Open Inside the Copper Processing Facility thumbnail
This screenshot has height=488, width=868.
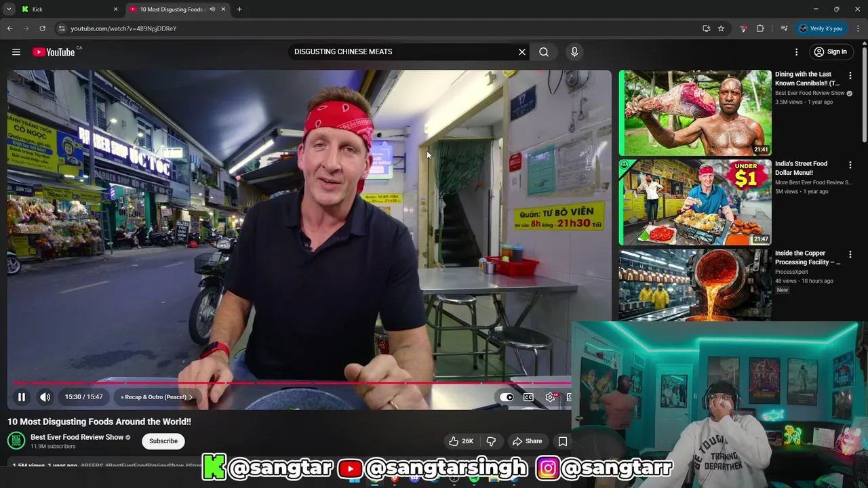click(695, 285)
